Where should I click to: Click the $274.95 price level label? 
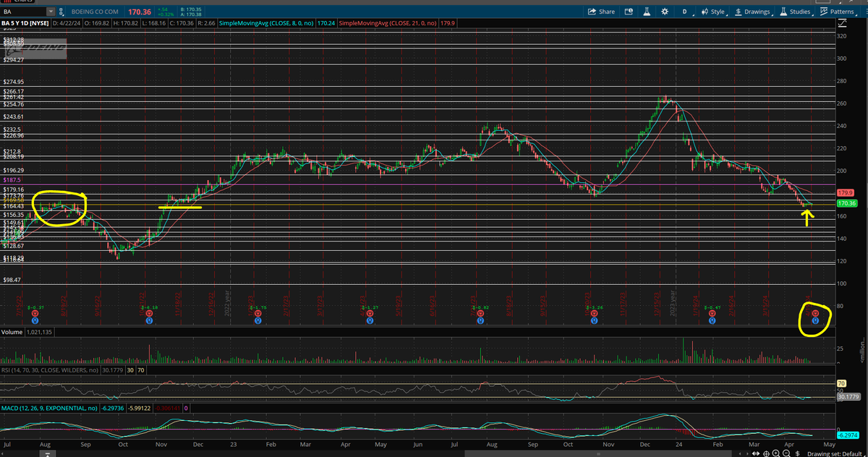click(13, 82)
